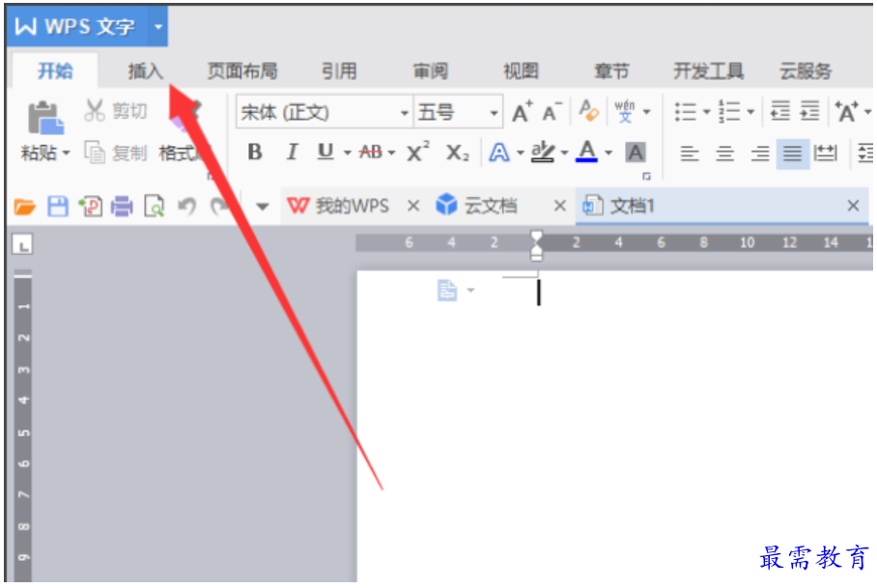Toggle justify alignment
Viewport: 877px width, 588px height.
[x=793, y=154]
